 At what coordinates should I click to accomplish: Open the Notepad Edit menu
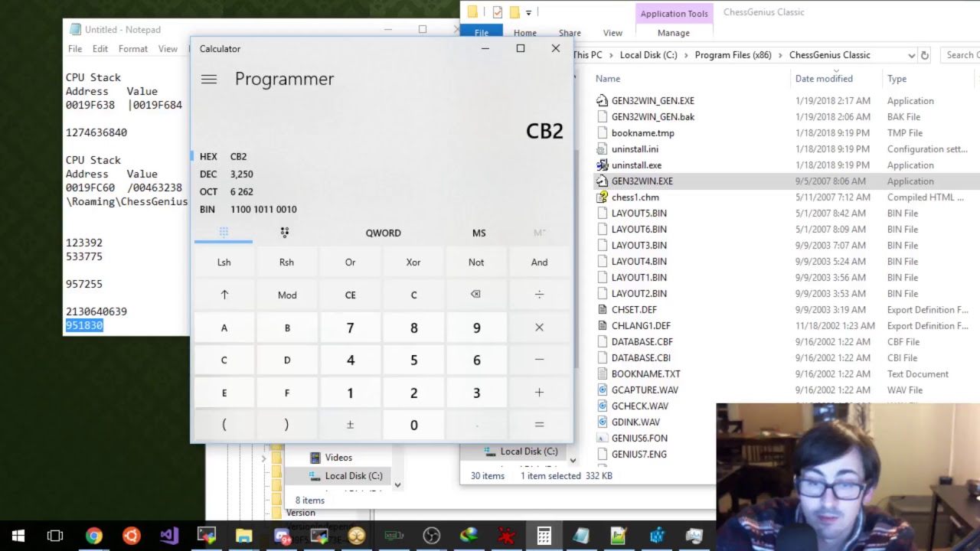click(100, 49)
